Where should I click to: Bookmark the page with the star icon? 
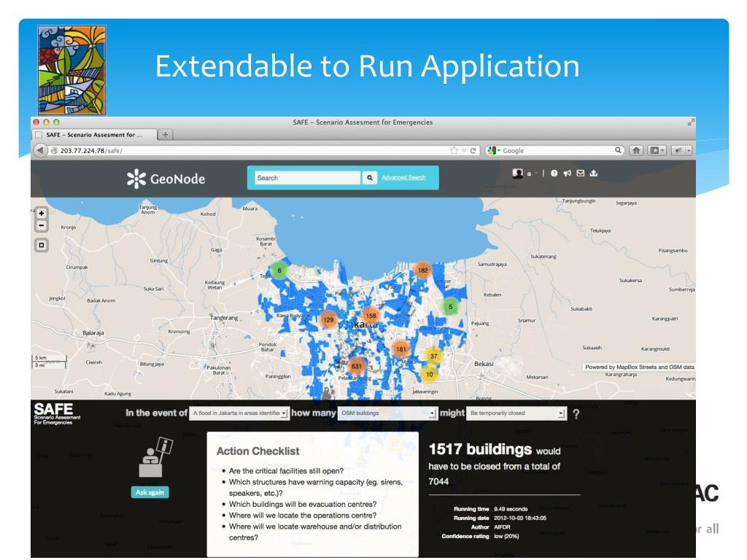click(454, 150)
